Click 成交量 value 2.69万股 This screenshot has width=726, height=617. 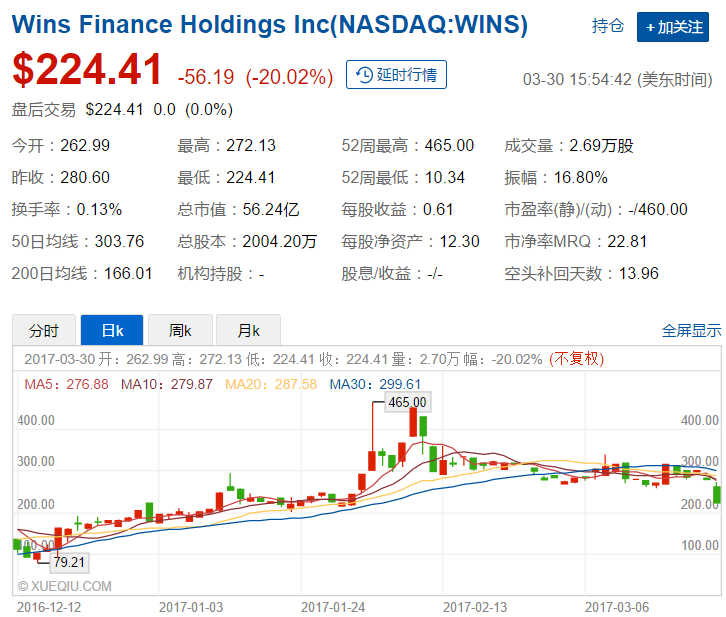(601, 145)
